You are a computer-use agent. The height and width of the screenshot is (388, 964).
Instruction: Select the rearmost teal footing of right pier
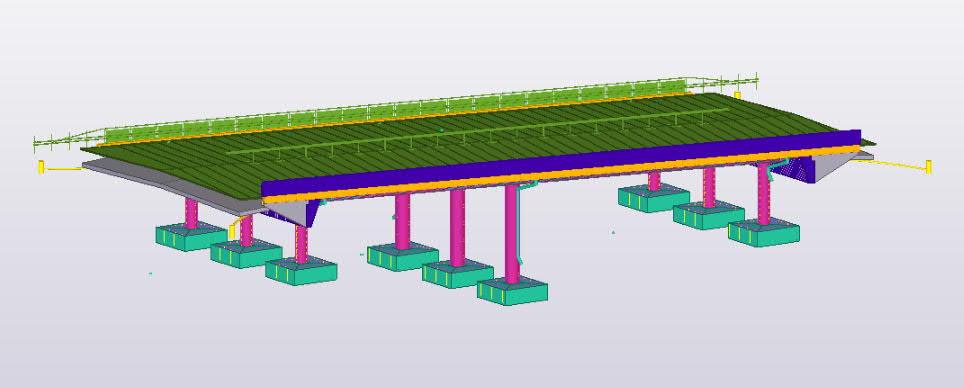pos(654,199)
